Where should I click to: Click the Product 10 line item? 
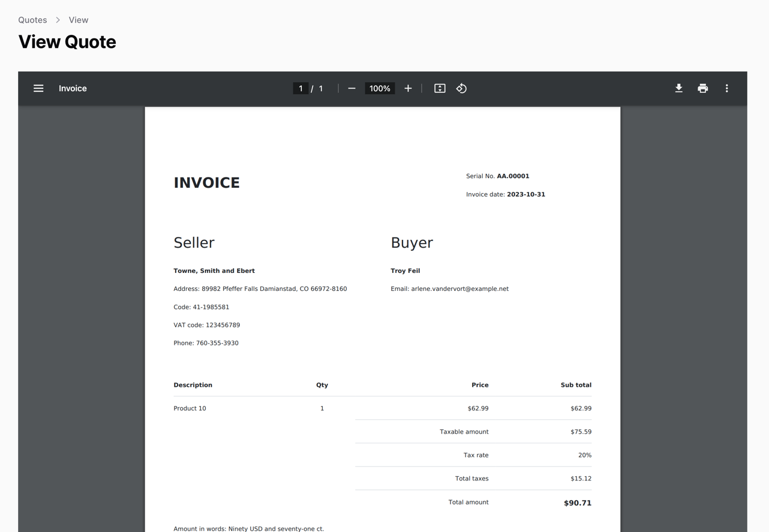click(190, 408)
